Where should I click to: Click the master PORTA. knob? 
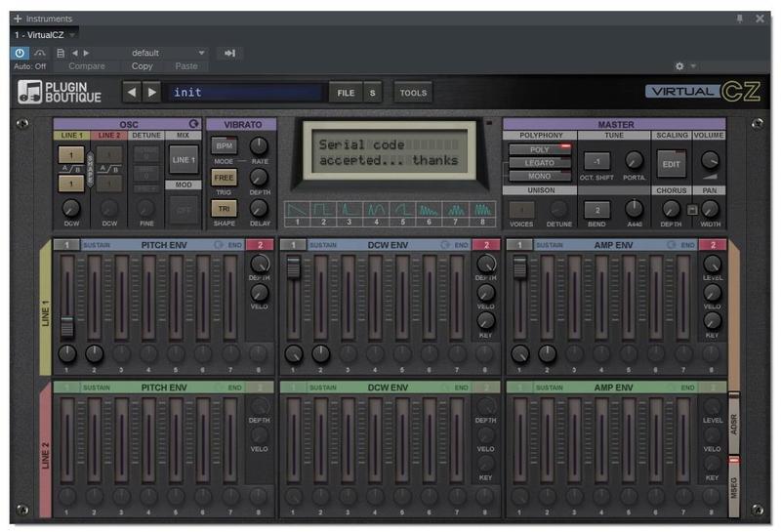click(634, 160)
